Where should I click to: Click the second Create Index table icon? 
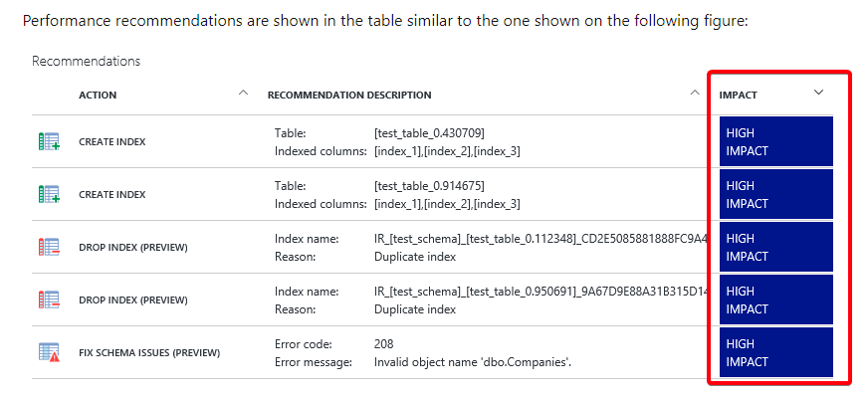49,194
